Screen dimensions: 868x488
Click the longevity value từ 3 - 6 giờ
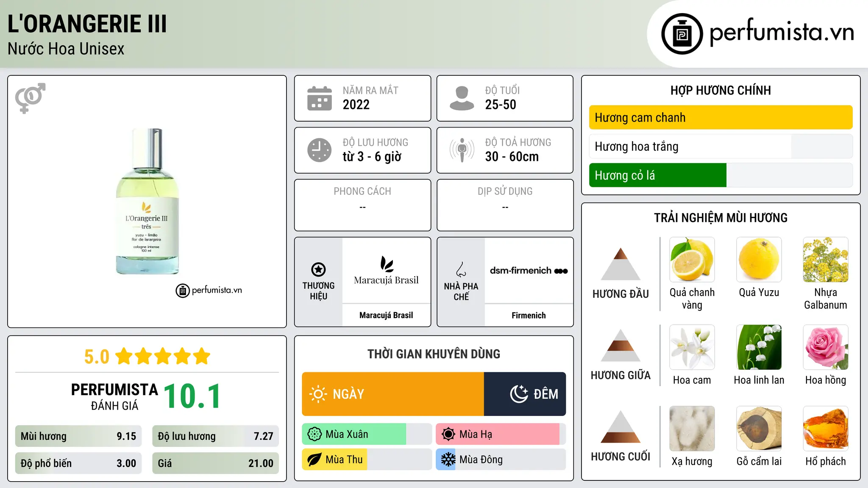tap(372, 157)
